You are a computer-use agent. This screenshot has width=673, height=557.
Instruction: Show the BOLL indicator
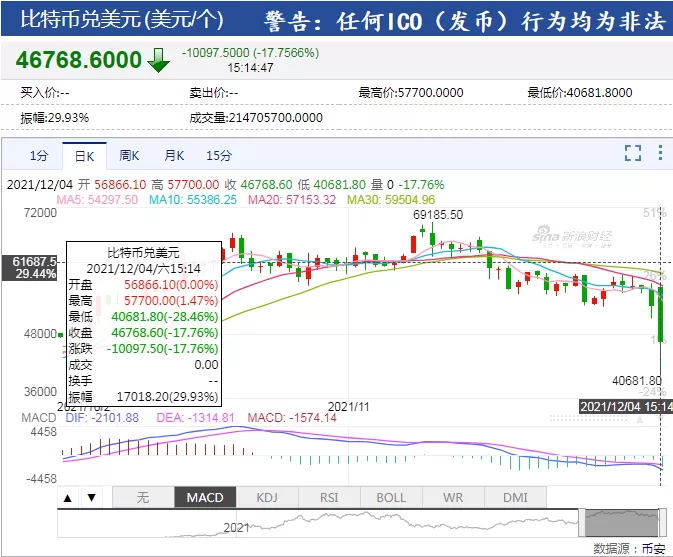pos(391,497)
